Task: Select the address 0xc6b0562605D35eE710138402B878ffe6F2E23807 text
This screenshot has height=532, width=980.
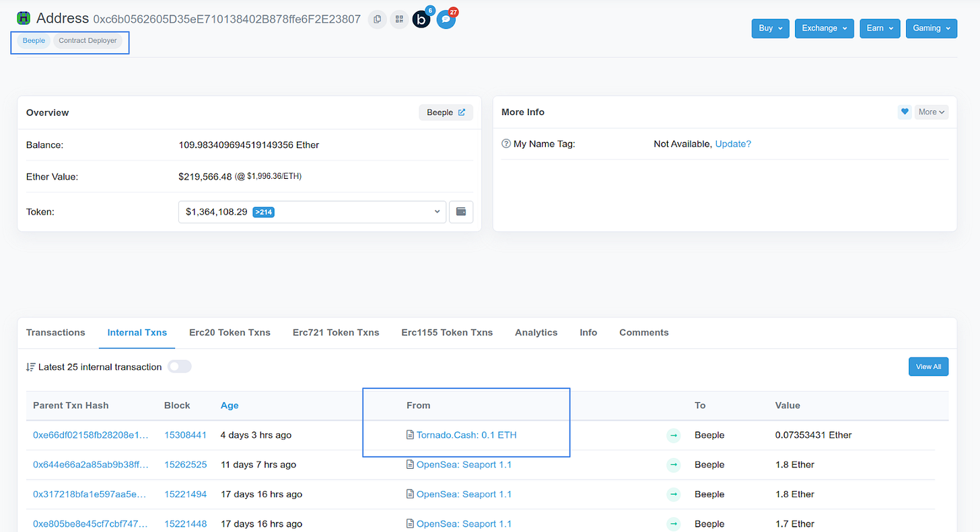Action: click(x=227, y=19)
